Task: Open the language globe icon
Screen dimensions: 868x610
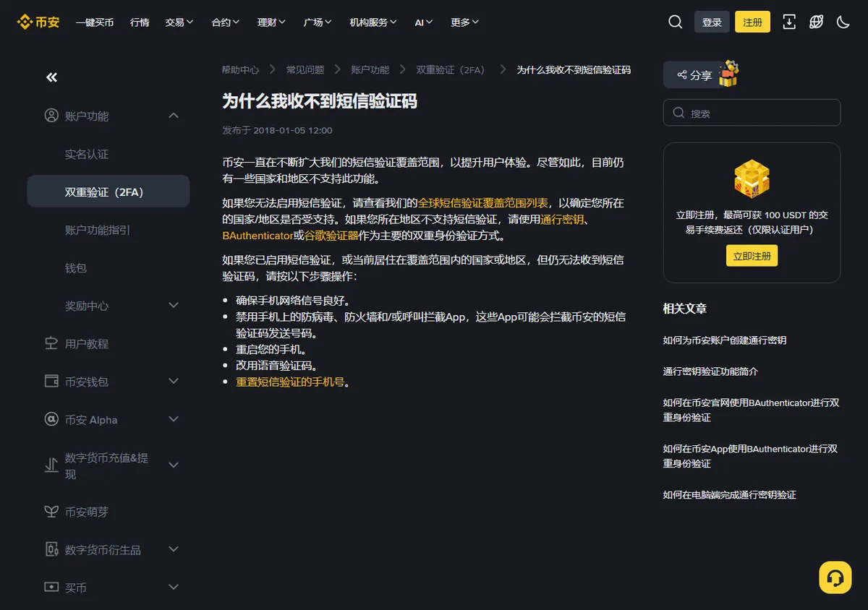Action: (x=816, y=22)
